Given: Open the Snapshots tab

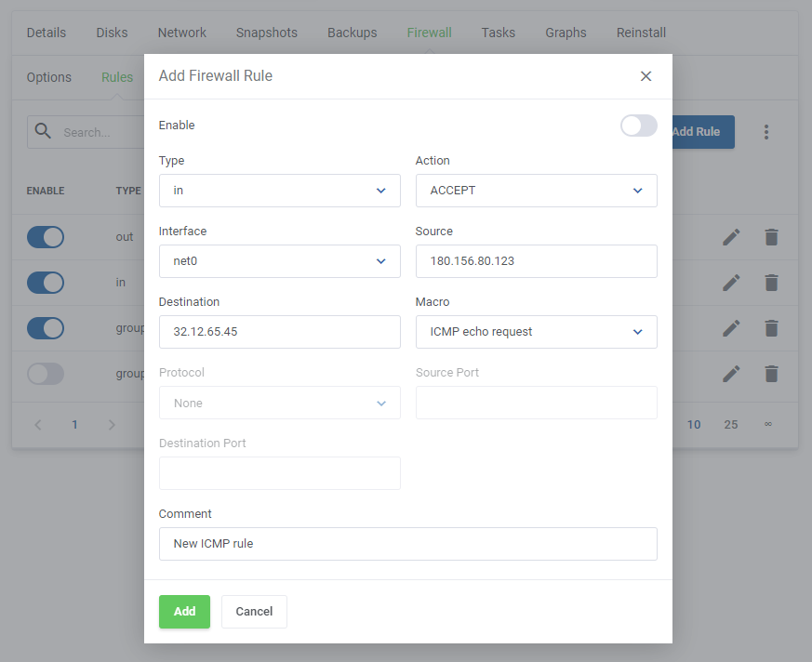Looking at the screenshot, I should [x=267, y=33].
